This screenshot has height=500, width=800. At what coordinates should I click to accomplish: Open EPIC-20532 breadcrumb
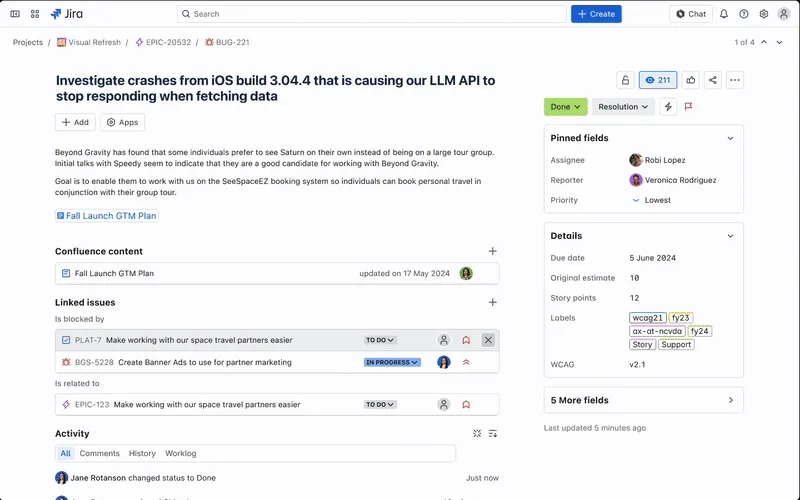tap(163, 42)
